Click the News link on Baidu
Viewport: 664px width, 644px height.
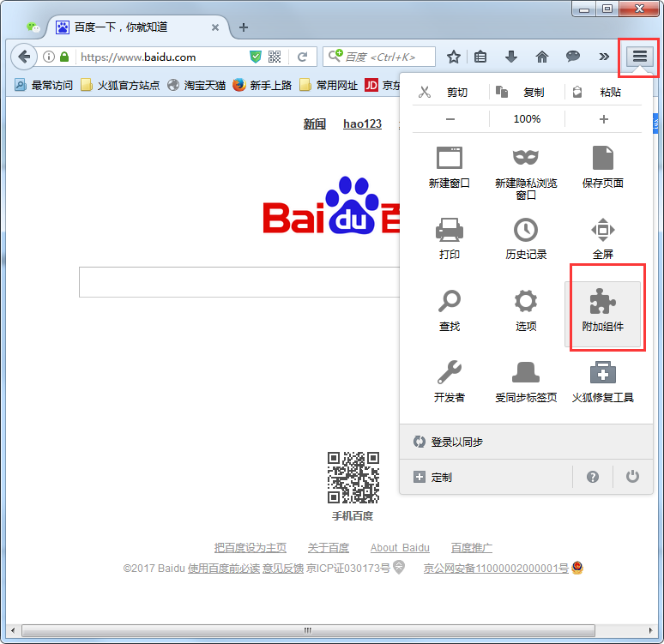pos(315,123)
